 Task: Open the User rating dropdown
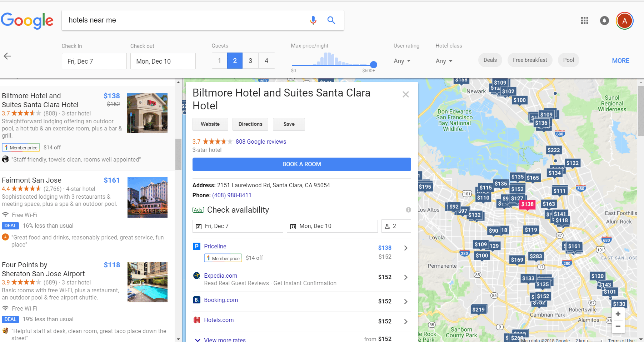click(402, 61)
